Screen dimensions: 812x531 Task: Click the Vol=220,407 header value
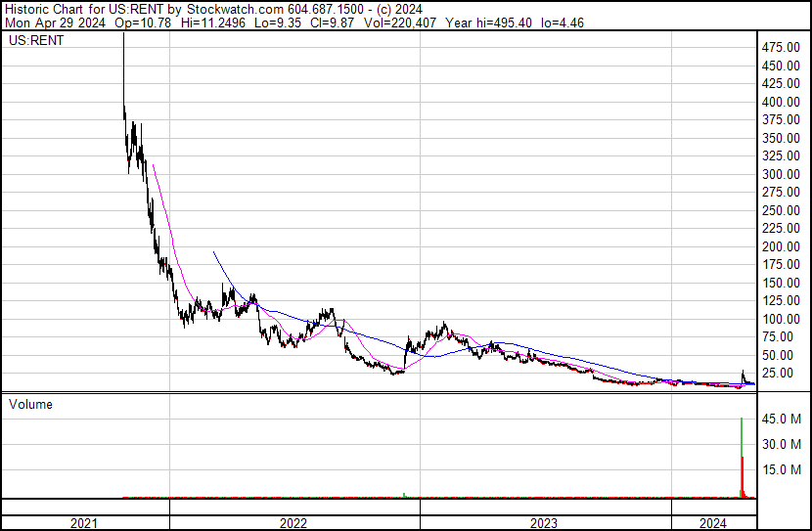[400, 22]
